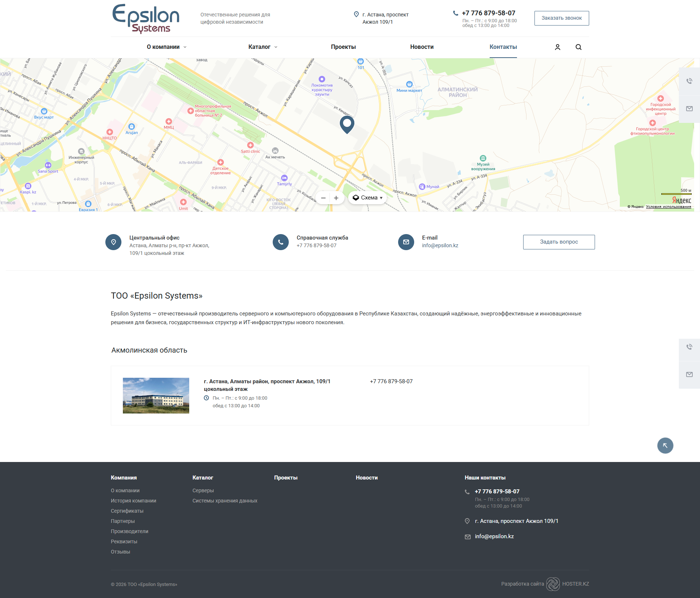Click the Справочная служба phone circle icon
Viewport: 700px width, 598px height.
(x=280, y=242)
